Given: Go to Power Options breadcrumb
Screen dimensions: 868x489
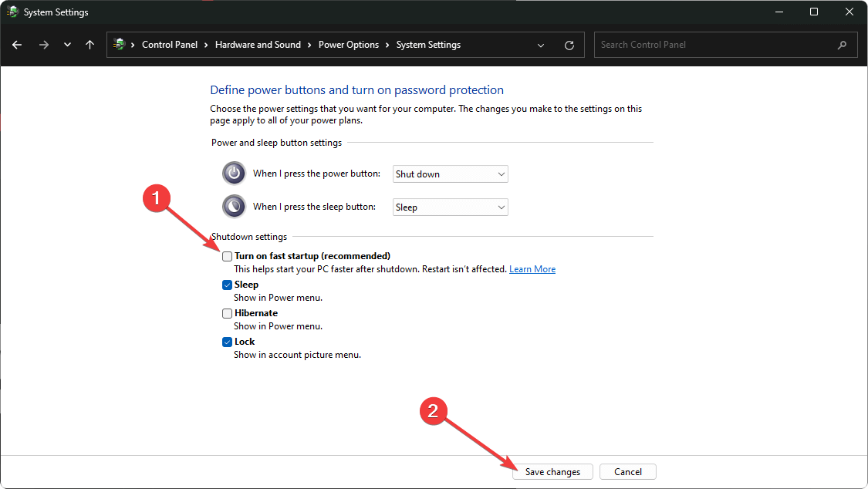Looking at the screenshot, I should click(x=349, y=45).
